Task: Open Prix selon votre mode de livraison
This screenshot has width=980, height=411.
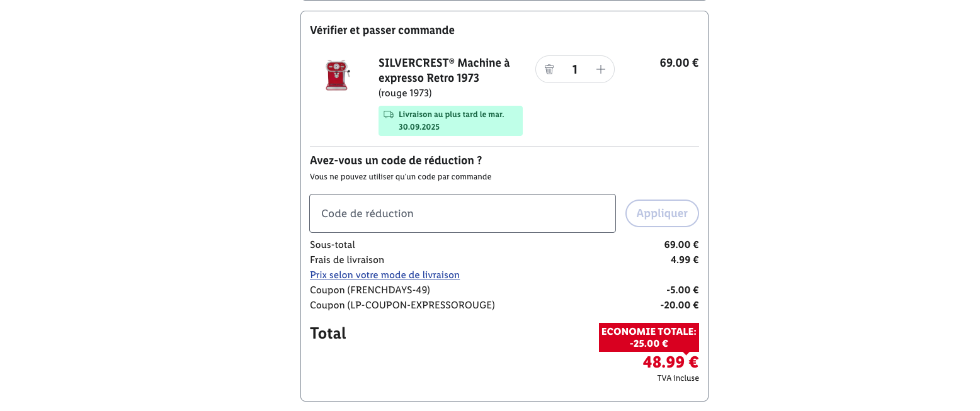Action: click(x=385, y=275)
